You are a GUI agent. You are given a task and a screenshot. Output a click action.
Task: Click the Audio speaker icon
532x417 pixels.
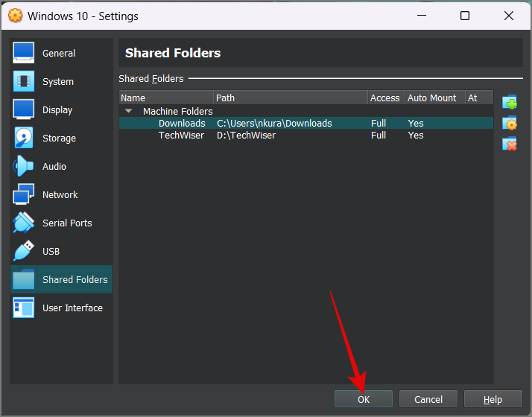23,166
